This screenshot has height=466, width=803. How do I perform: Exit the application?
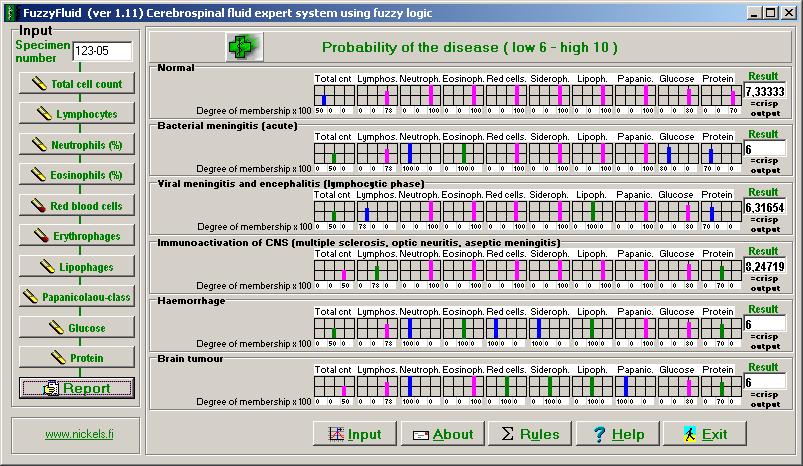(x=705, y=434)
